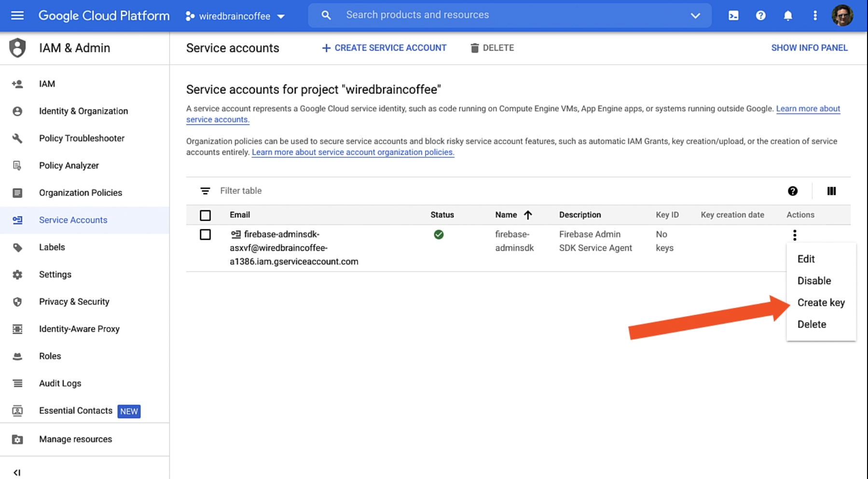868x479 pixels.
Task: Open notifications bell icon
Action: (788, 15)
